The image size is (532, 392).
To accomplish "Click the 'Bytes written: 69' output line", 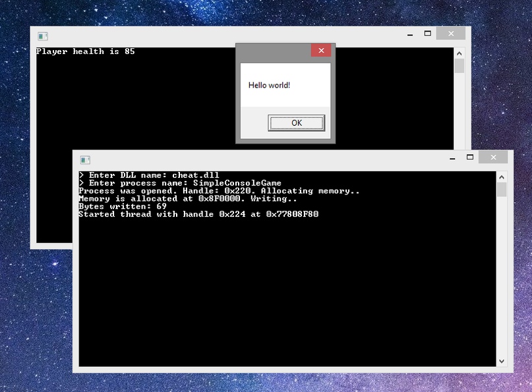I will tap(123, 206).
